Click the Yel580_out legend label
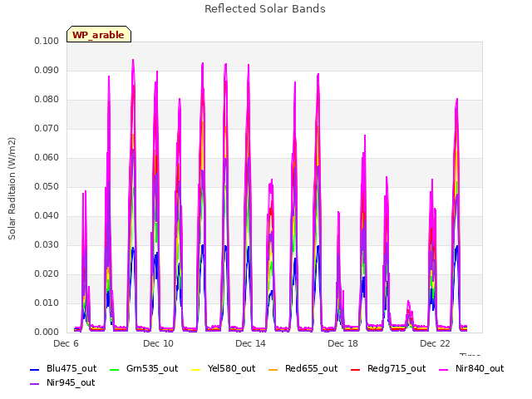Screen dimensions: 532x399 [x=231, y=368]
